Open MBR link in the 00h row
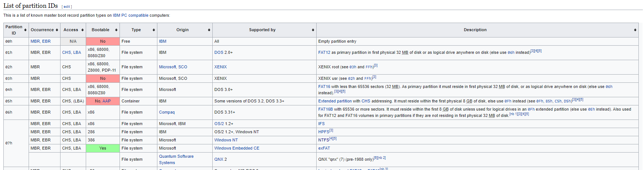644x170 pixels. (35, 41)
